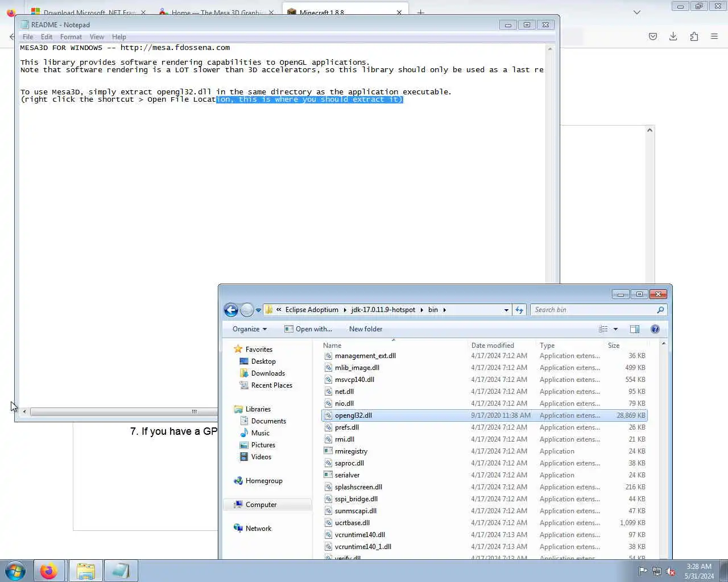Screen dimensions: 728x582
Task: Open the Edit menu in Notepad
Action: [47, 37]
